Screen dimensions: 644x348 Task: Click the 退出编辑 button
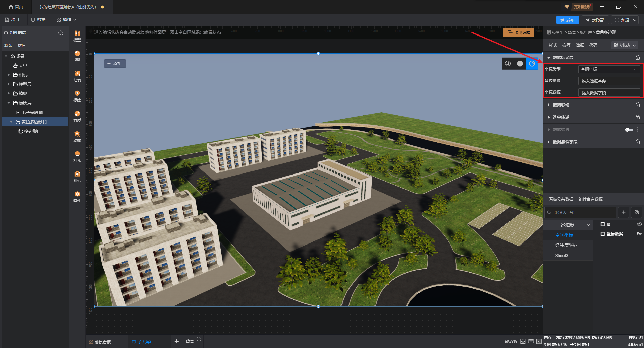(519, 32)
